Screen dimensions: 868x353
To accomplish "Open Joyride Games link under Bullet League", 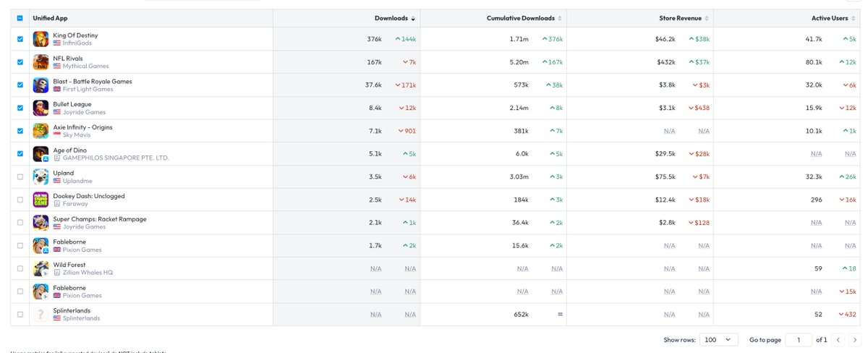I will point(84,112).
